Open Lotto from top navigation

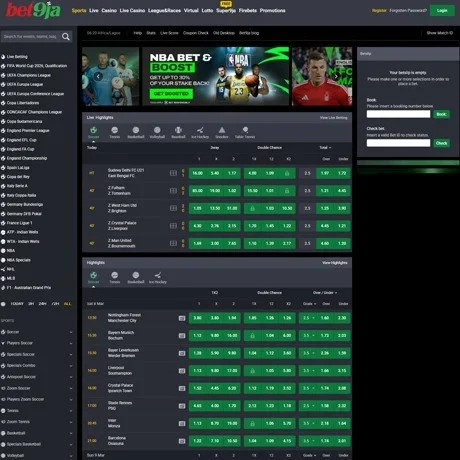coord(207,11)
